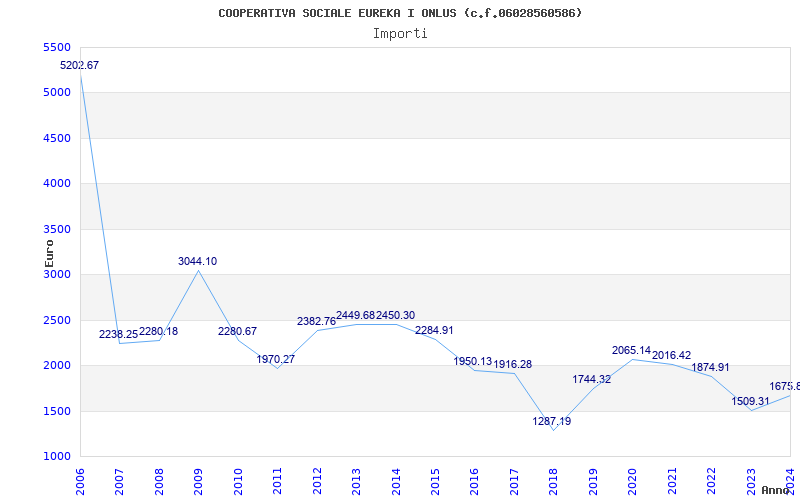The image size is (800, 500).
Task: Select the data label 2382.76
Action: click(316, 321)
